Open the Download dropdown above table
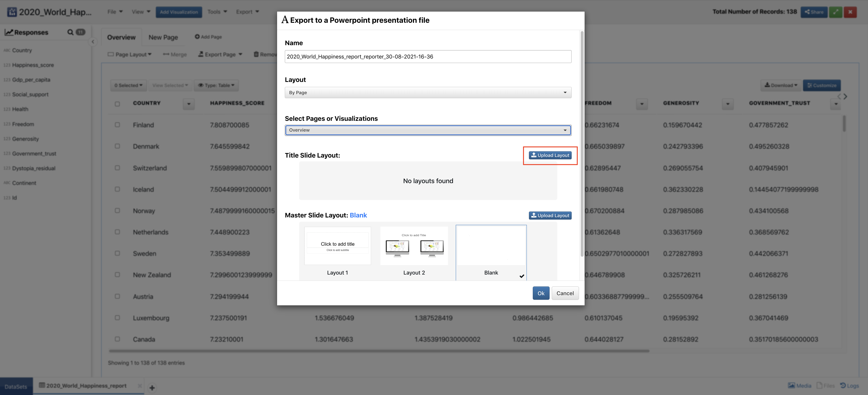The image size is (868, 395). (781, 86)
